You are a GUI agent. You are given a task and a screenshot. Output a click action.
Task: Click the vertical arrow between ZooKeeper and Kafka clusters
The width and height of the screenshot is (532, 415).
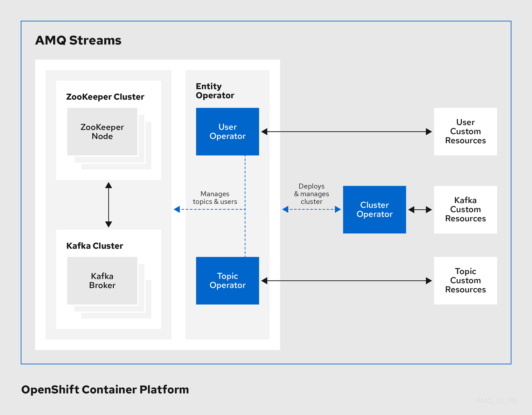pyautogui.click(x=108, y=205)
